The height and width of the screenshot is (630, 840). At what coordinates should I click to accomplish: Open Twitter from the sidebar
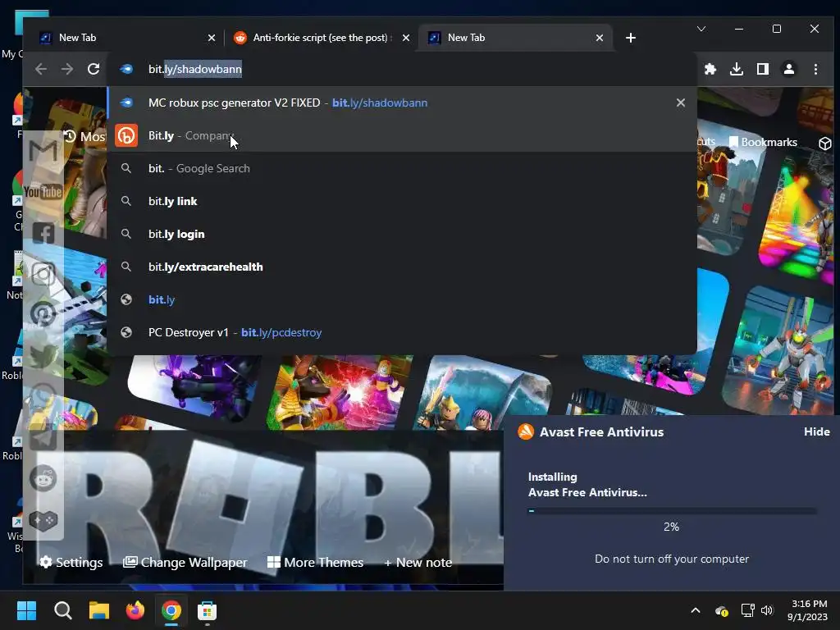tap(43, 355)
